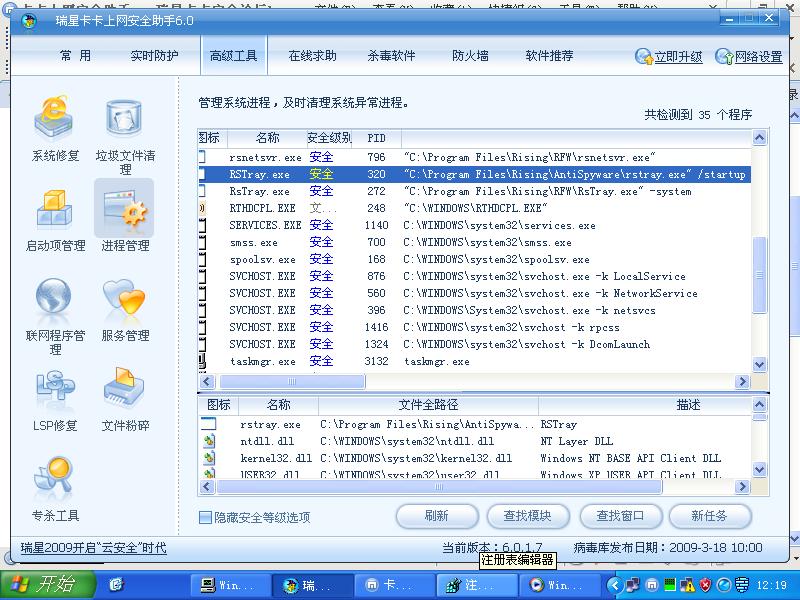Click the 查找窗口 find window button

620,516
